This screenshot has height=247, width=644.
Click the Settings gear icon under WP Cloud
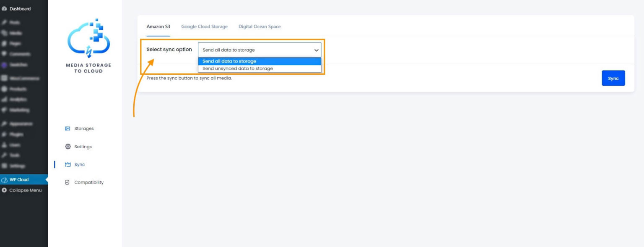coord(67,146)
